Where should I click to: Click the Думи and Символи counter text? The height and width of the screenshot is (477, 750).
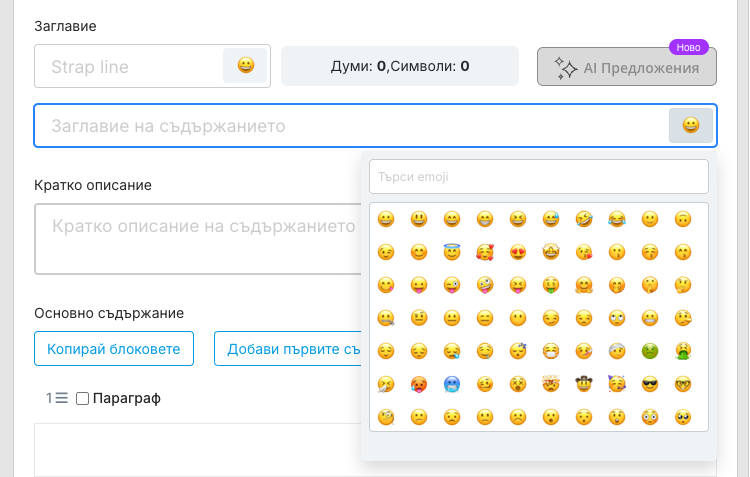(400, 66)
